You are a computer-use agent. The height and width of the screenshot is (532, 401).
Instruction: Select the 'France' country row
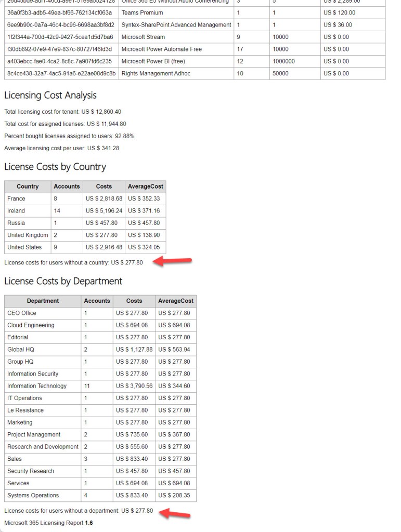pos(85,199)
